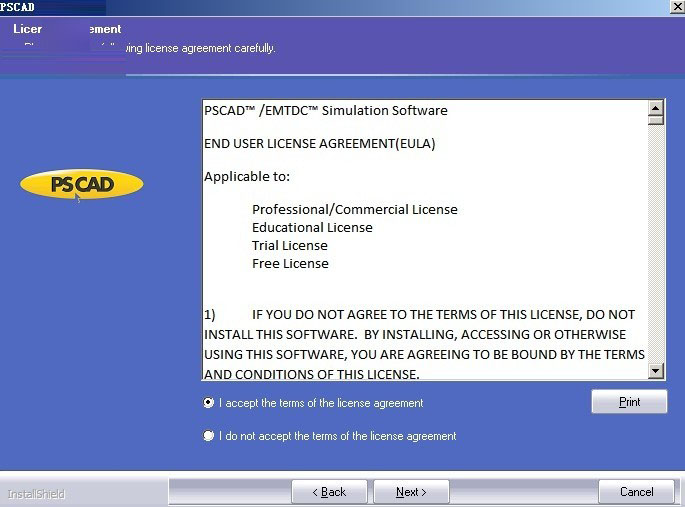
Task: Select "I accept the terms" radio button
Action: point(209,403)
